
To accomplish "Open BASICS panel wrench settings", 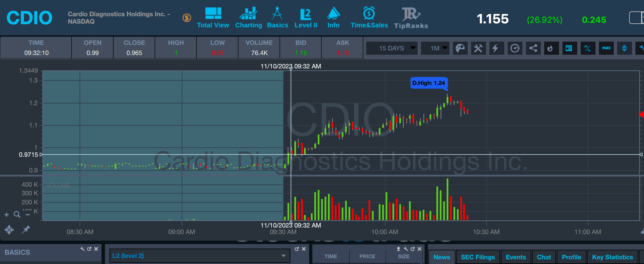I will coord(82,249).
